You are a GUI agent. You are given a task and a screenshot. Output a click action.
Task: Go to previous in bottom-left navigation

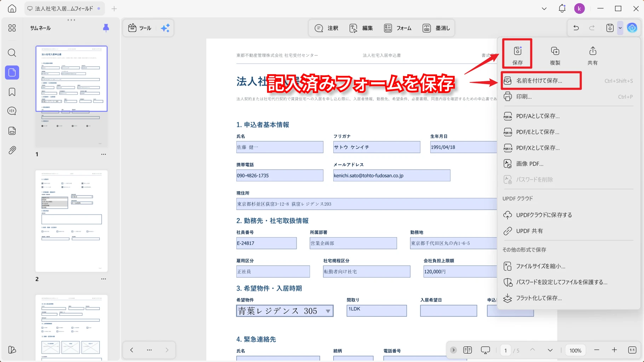point(132,350)
